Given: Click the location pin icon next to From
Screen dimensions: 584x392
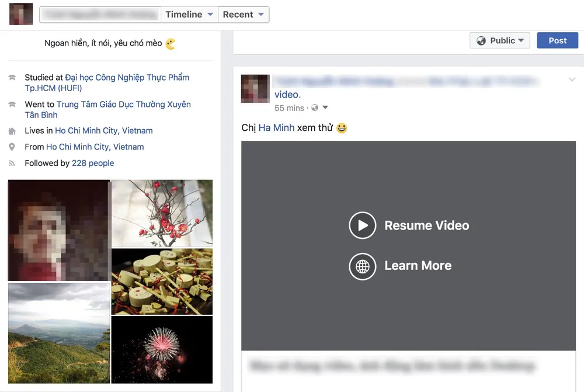Looking at the screenshot, I should coord(12,147).
